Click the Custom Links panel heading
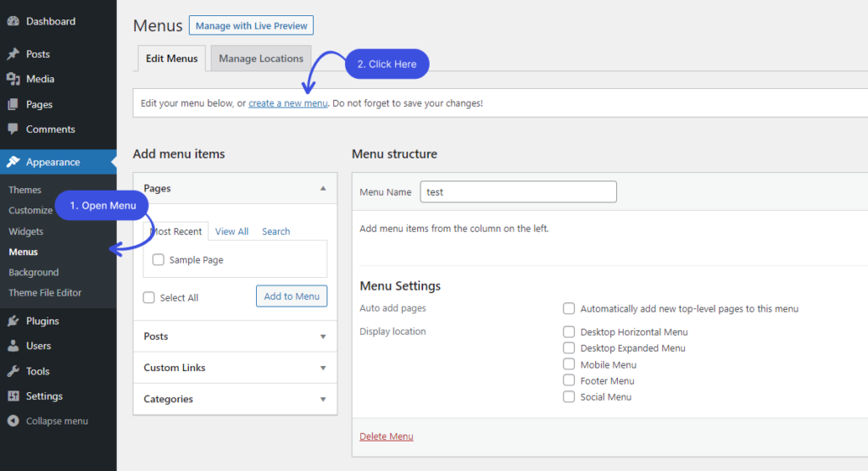 click(x=175, y=368)
